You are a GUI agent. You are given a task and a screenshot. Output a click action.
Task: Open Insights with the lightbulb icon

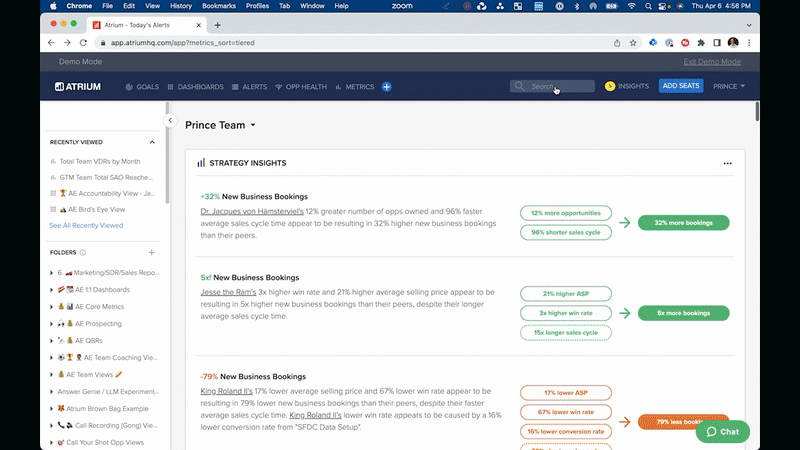(627, 86)
